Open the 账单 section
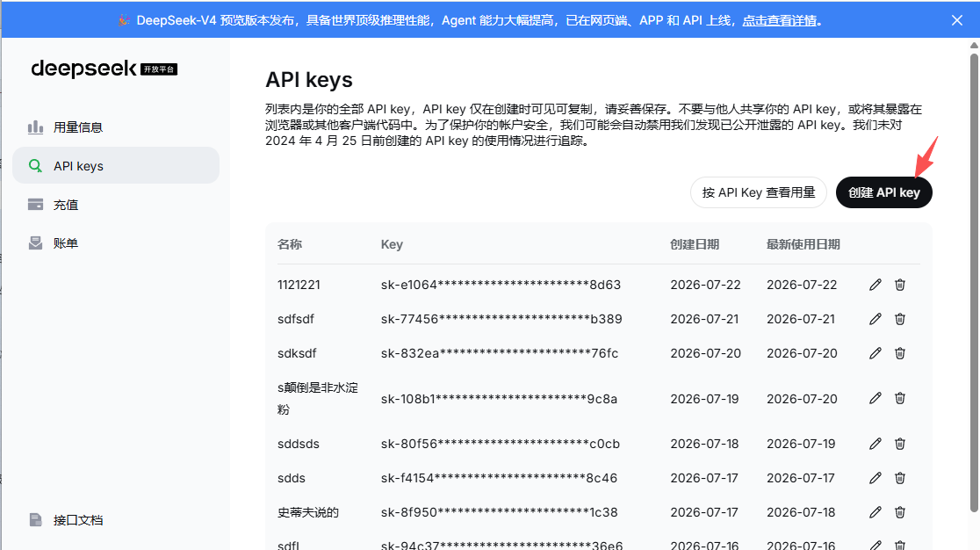This screenshot has height=550, width=980. pyautogui.click(x=116, y=243)
